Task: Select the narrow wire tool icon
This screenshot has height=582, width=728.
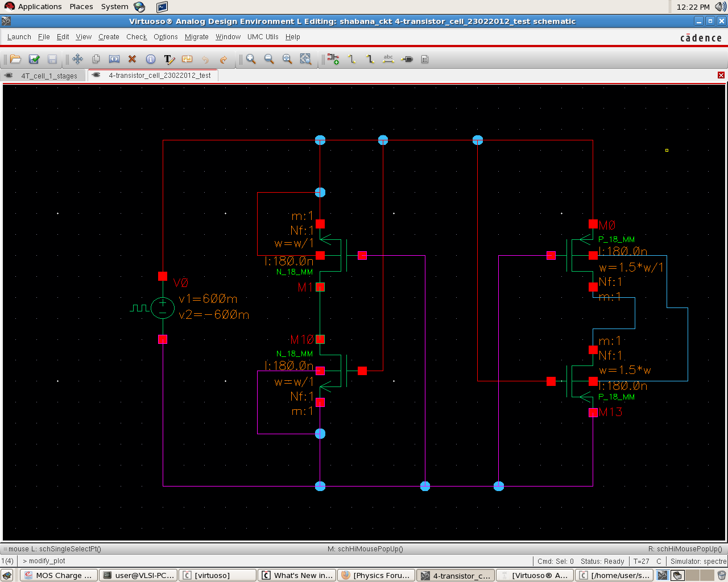Action: 352,59
